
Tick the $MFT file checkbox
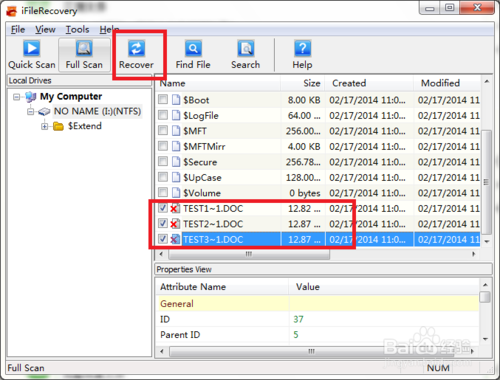pos(163,130)
